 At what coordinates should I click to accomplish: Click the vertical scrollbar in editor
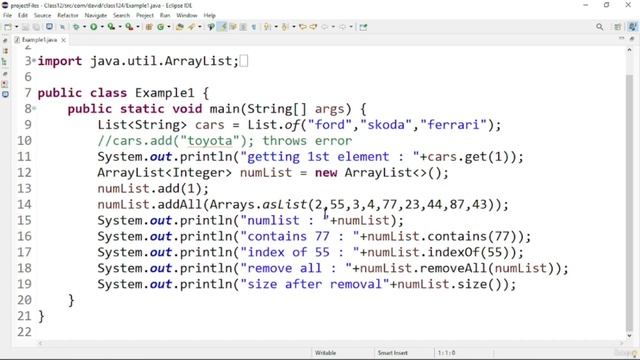click(x=629, y=202)
